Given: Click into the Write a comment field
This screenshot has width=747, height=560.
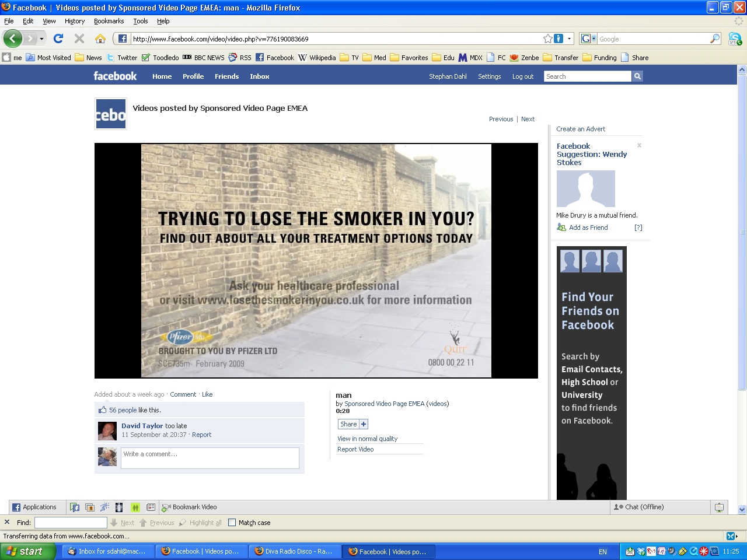Looking at the screenshot, I should [210, 458].
